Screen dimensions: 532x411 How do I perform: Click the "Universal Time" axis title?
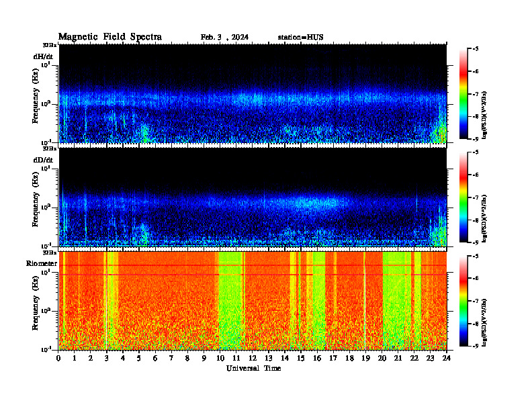253,368
